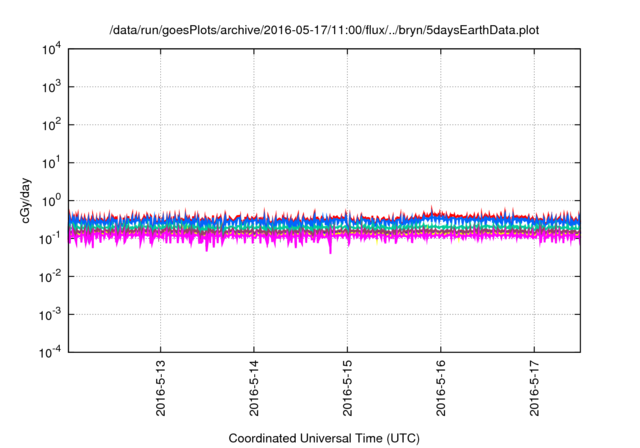This screenshot has height=448, width=640.
Task: Click the 10^0 y-axis tick label
Action: pyautogui.click(x=51, y=201)
